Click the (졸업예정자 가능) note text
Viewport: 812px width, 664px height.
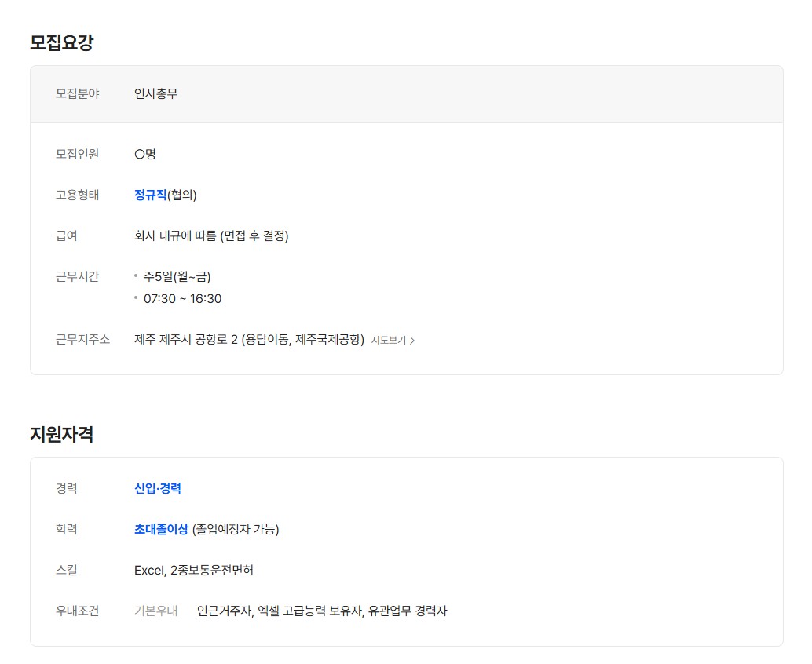236,529
